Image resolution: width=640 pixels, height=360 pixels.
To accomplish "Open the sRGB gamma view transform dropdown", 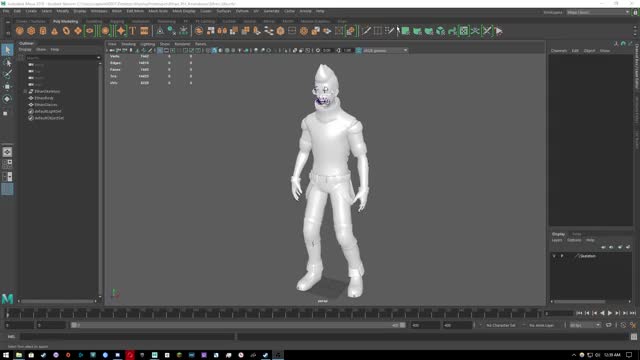I will [385, 51].
